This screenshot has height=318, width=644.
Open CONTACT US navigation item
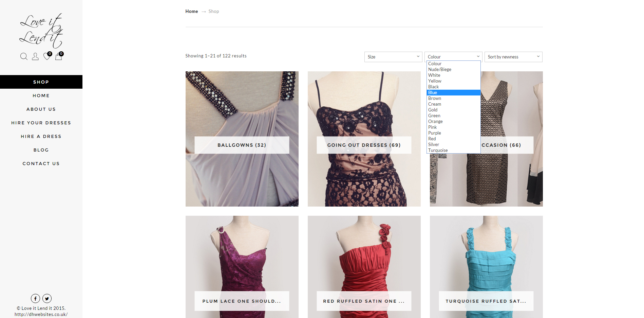click(x=41, y=163)
